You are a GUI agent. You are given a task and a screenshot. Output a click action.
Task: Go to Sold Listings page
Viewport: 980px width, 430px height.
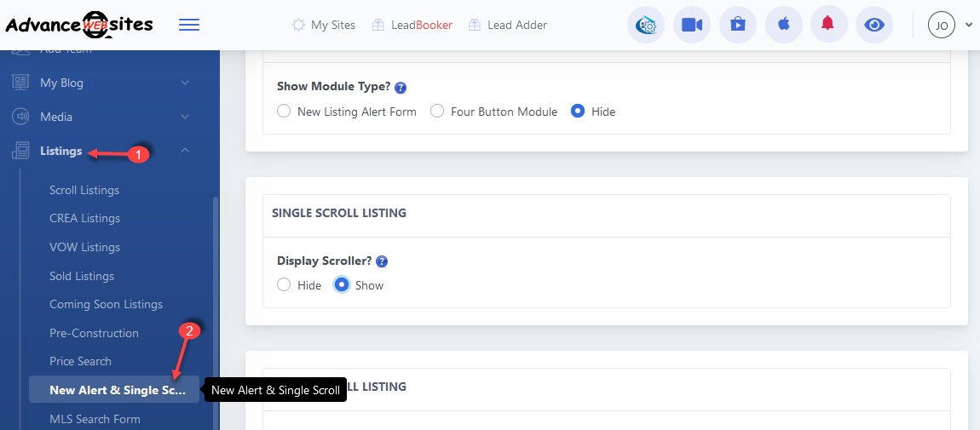coord(82,276)
